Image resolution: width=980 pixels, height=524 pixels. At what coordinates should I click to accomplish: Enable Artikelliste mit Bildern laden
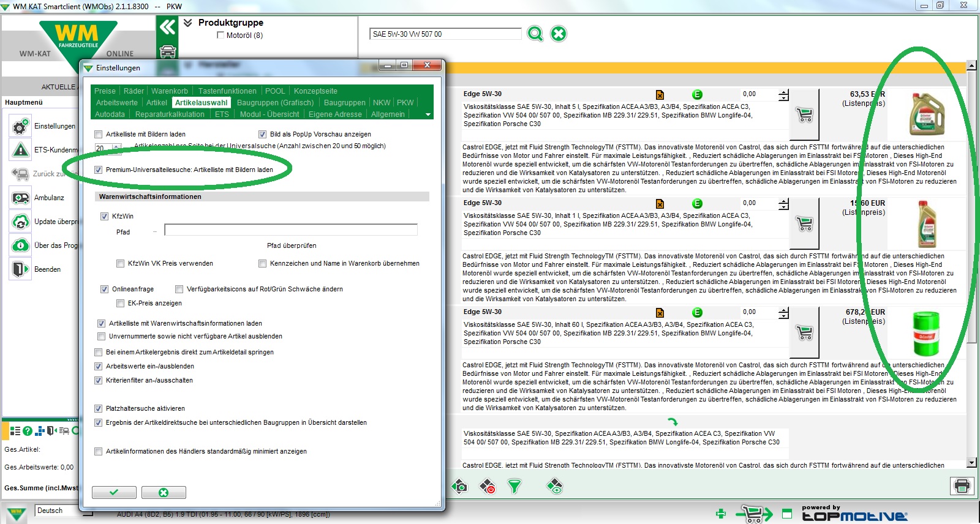click(x=99, y=134)
